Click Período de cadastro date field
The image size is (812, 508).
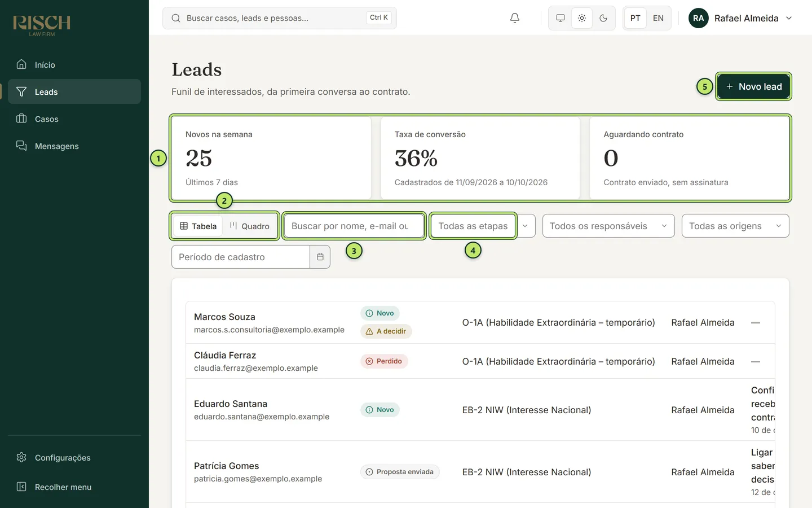pyautogui.click(x=241, y=257)
